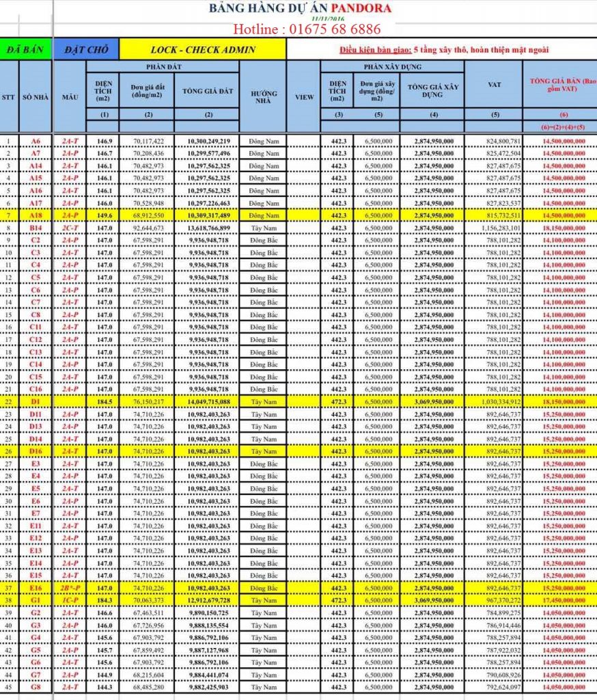Screen dimensions: 597x700
Task: Click the land unit price 70,117,422
Action: 149,141
